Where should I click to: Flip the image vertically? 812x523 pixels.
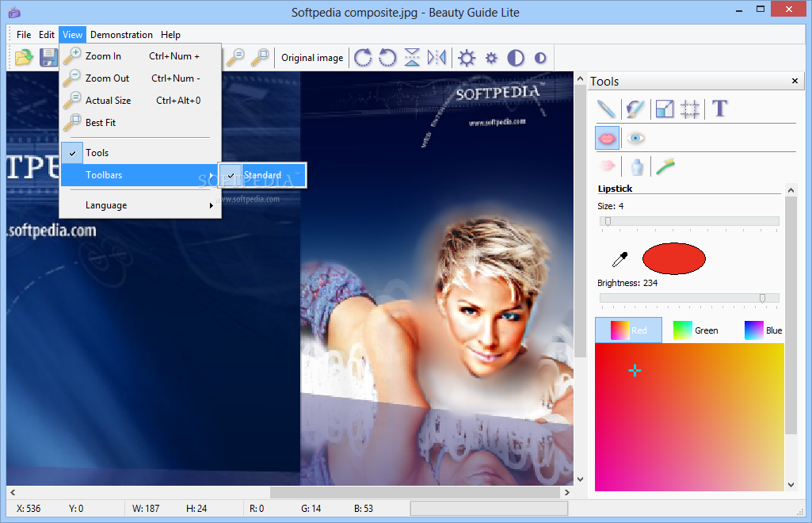[412, 58]
